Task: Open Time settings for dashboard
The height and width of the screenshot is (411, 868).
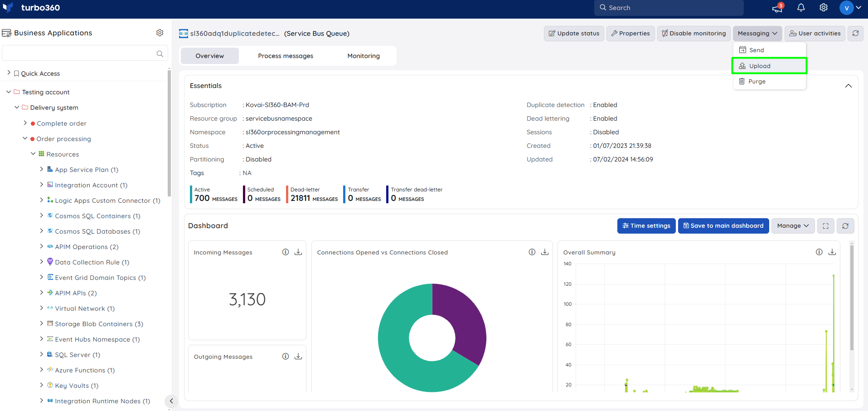Action: [x=646, y=225]
